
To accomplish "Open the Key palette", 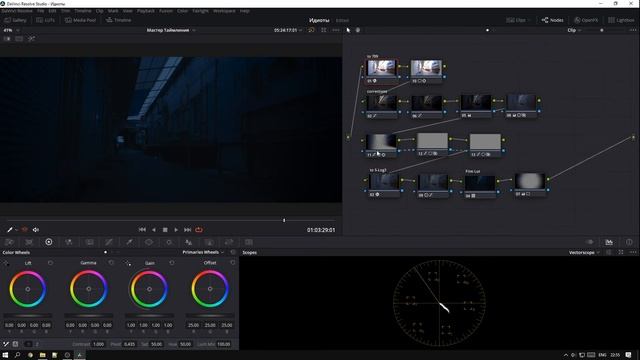I will [209, 242].
